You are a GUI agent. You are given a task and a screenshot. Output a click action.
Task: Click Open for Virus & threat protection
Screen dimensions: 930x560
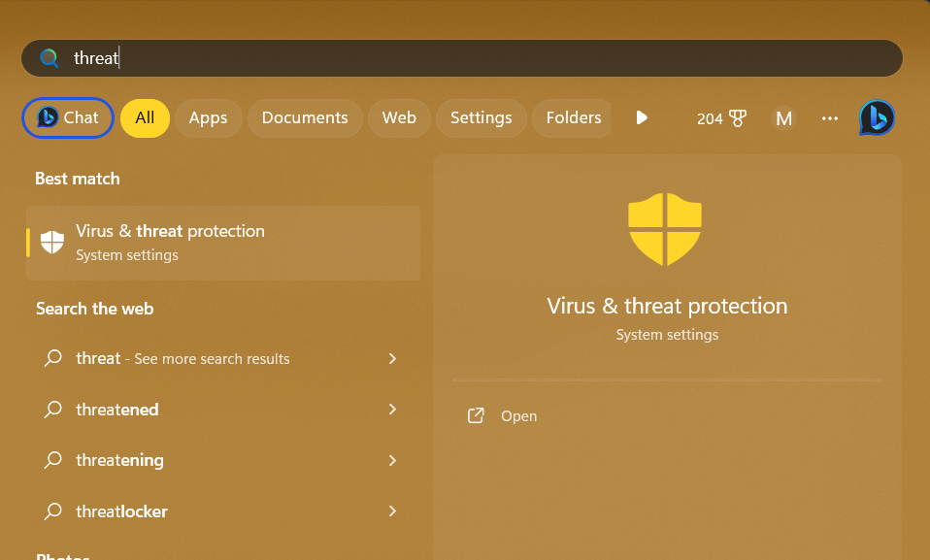tap(518, 415)
